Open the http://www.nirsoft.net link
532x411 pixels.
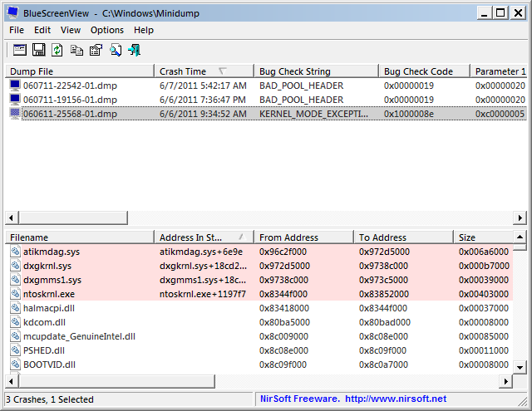[396, 399]
